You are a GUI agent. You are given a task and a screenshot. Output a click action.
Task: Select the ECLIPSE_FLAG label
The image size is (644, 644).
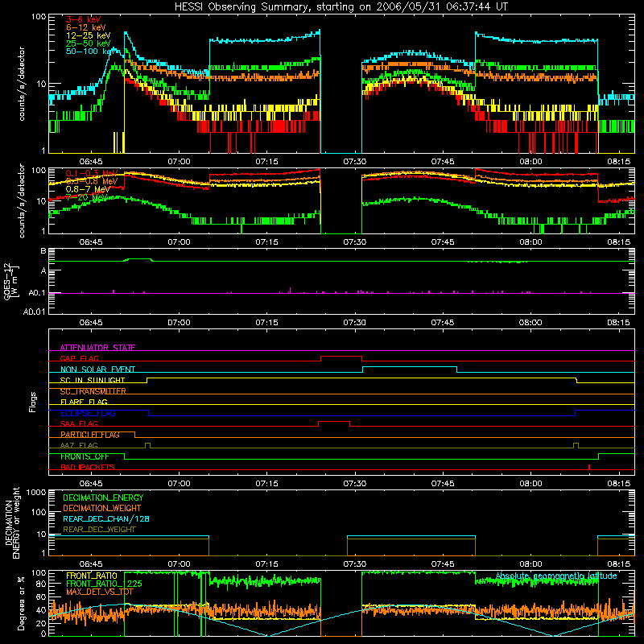pyautogui.click(x=88, y=413)
